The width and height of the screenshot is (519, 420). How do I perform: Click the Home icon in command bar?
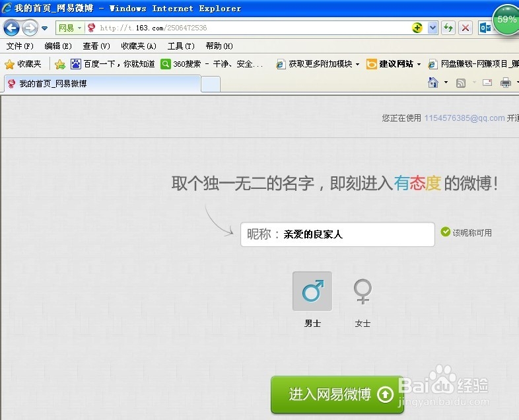433,83
